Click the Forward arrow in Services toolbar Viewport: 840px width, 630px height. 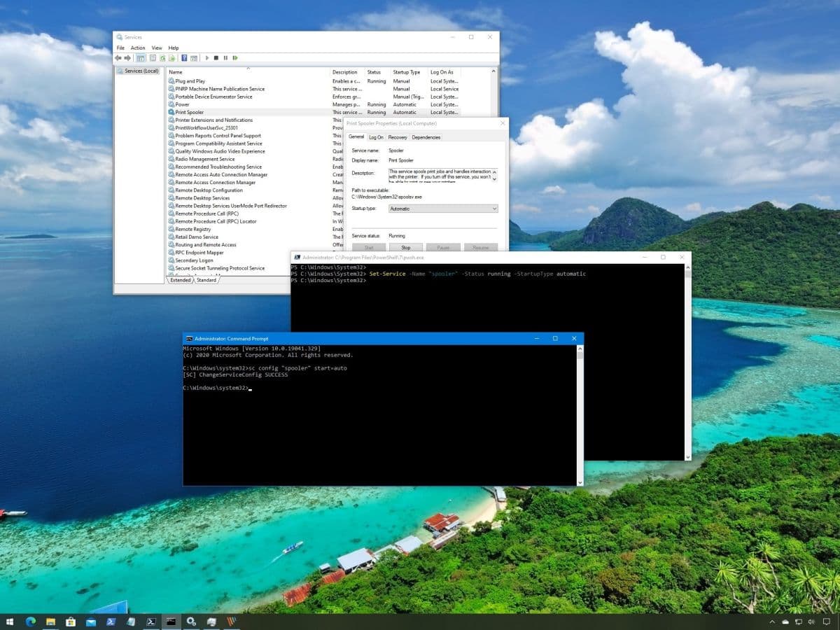point(127,58)
